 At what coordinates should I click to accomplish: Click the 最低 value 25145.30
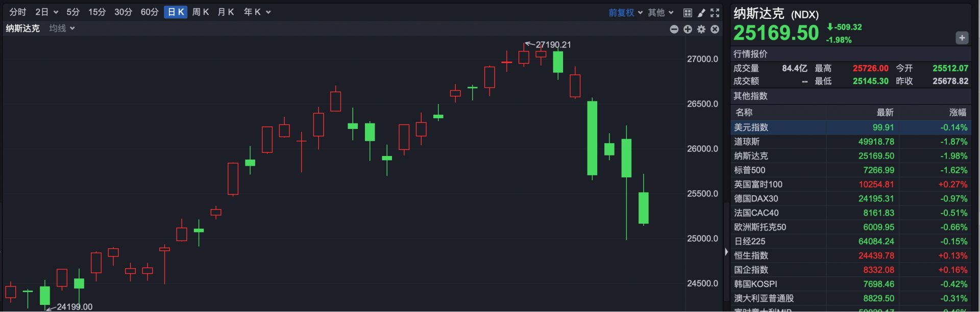click(x=870, y=81)
